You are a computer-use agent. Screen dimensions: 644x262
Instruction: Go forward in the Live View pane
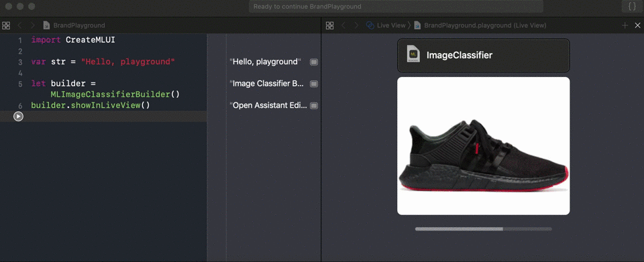[x=356, y=25]
